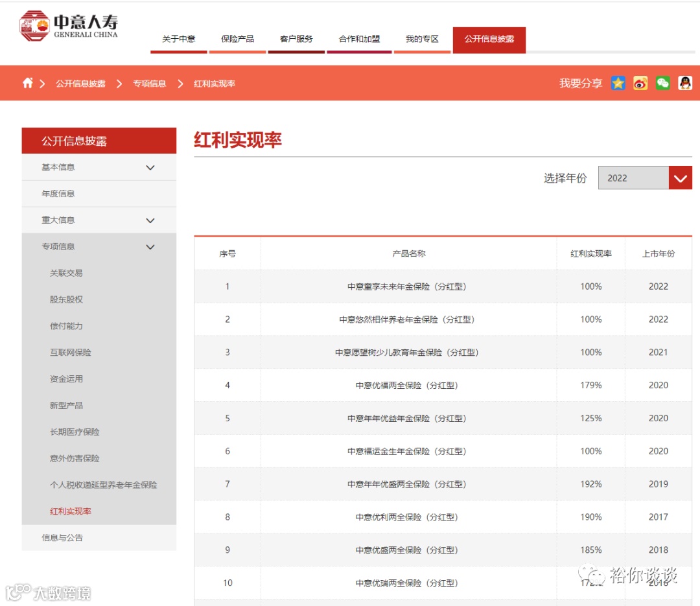
Task: Share via Weibo icon
Action: coord(640,83)
